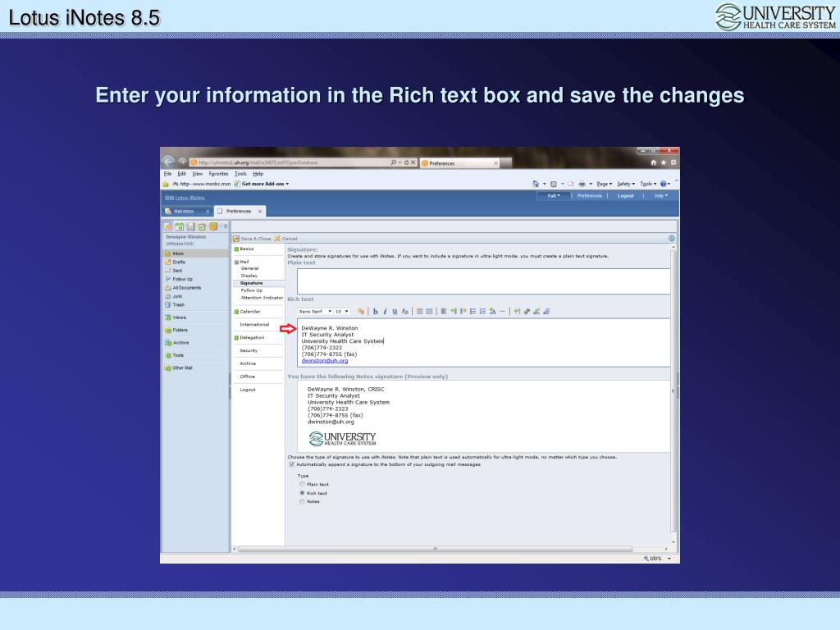This screenshot has width=840, height=630.
Task: Click the Notebook icon in iNotes sidebar toolbar
Action: click(213, 226)
